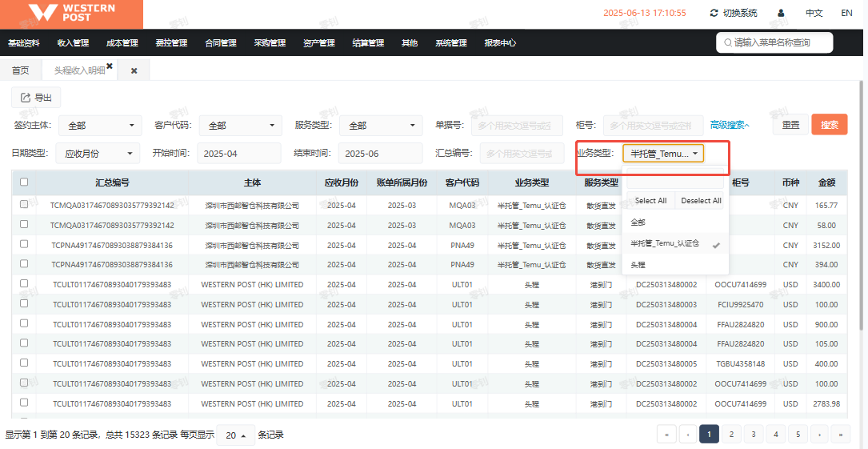Click the 结束时间 field showing 2025-06
Viewport: 868px width, 449px height.
(380, 154)
